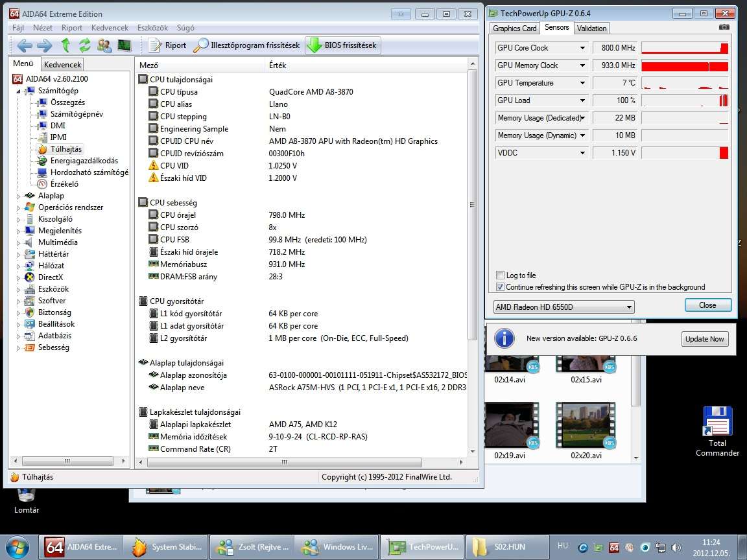
Task: Open the Nézet menu
Action: click(x=43, y=28)
